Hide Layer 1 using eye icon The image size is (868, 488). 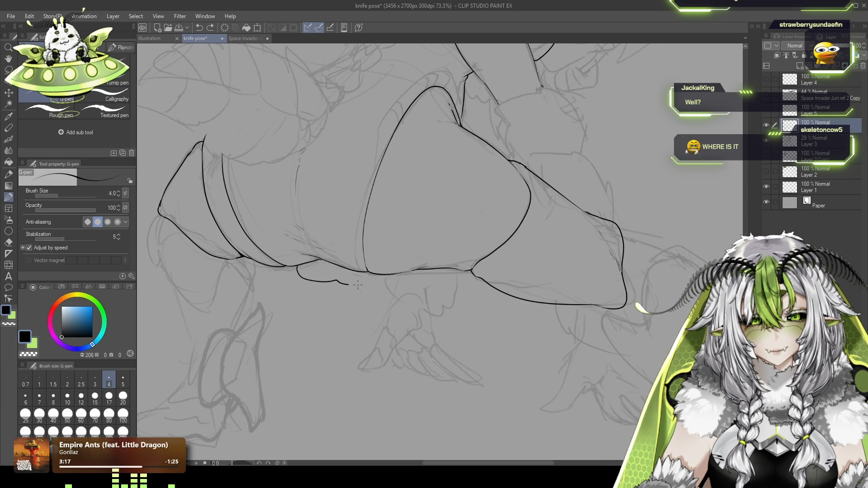tap(766, 187)
